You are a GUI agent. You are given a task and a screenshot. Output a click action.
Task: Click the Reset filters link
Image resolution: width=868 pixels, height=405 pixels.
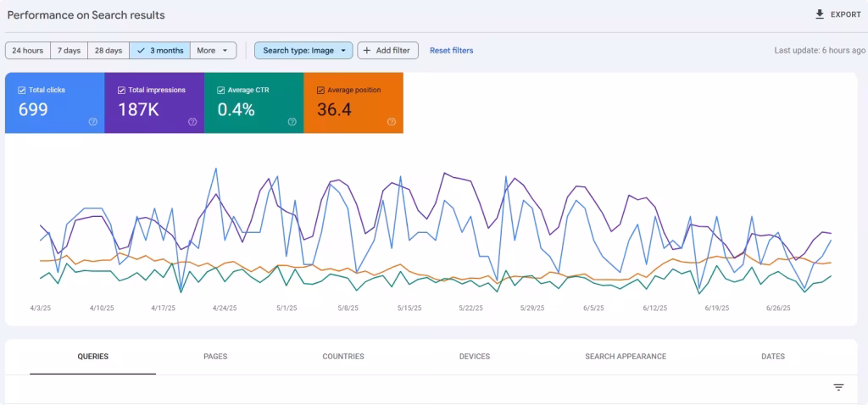pos(451,51)
